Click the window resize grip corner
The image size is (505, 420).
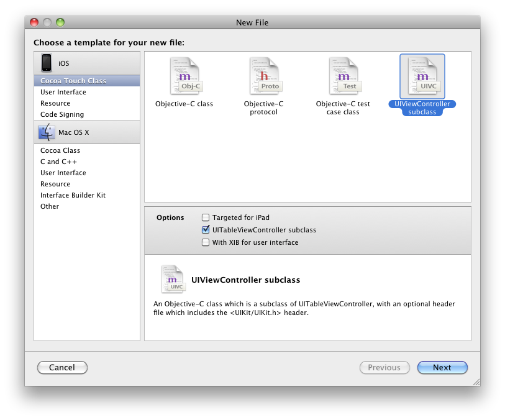point(476,382)
